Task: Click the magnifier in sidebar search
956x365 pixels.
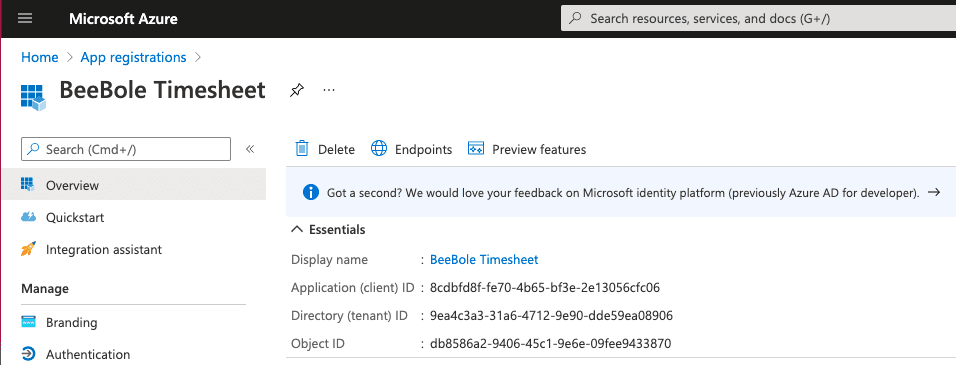Action: 34,149
